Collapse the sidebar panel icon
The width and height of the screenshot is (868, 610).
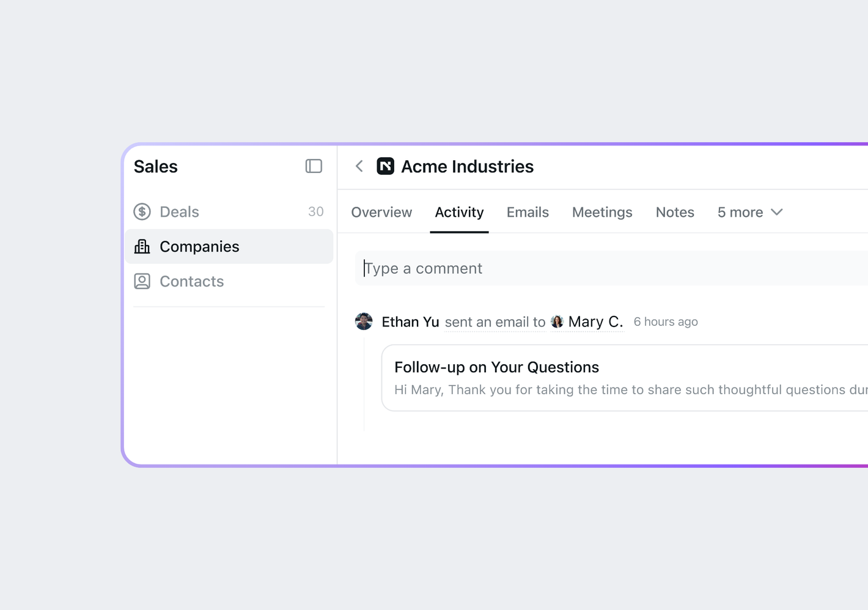(x=314, y=166)
